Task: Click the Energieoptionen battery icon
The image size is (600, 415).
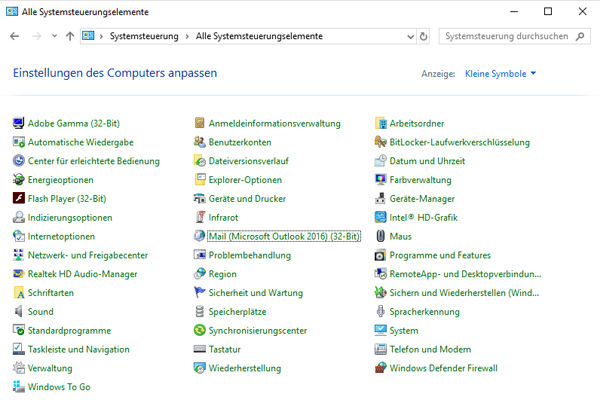Action: [18, 179]
